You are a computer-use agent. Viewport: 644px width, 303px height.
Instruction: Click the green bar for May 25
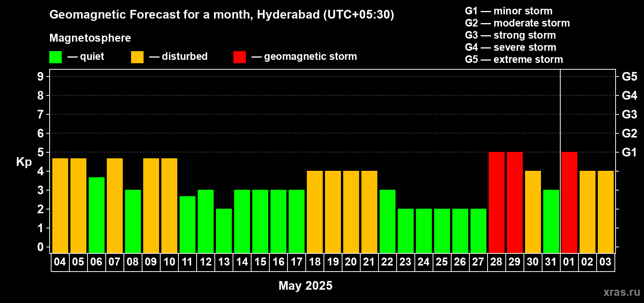pyautogui.click(x=442, y=231)
